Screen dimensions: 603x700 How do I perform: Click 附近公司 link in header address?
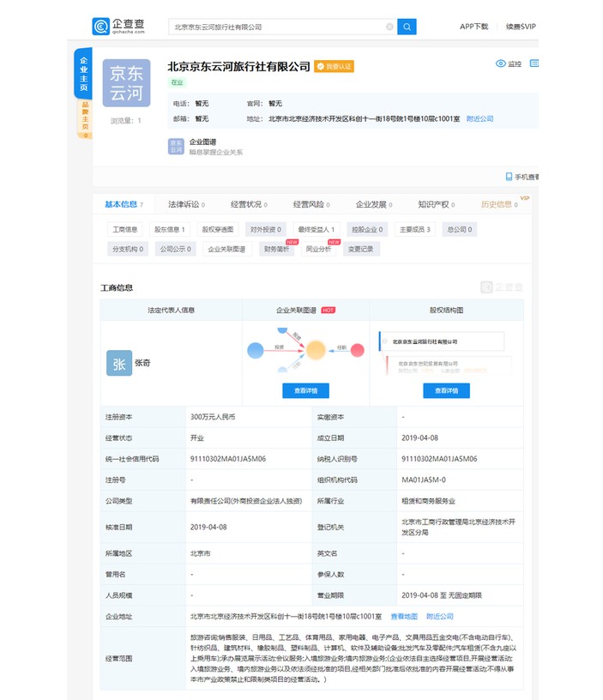479,118
